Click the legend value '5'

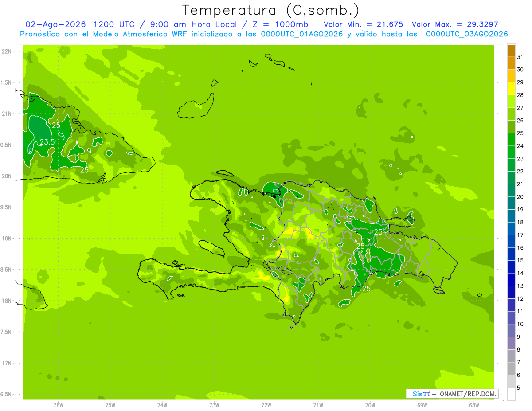point(519,388)
